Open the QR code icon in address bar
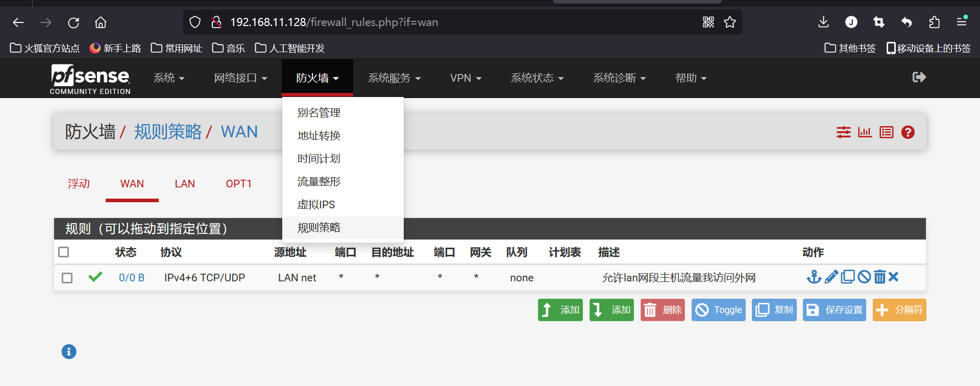 click(708, 22)
